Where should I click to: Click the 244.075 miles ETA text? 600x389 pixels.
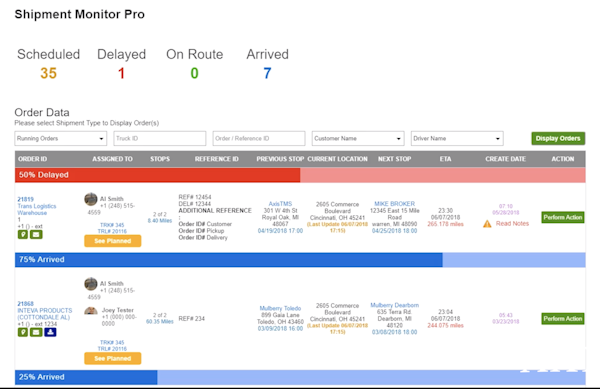(x=445, y=326)
